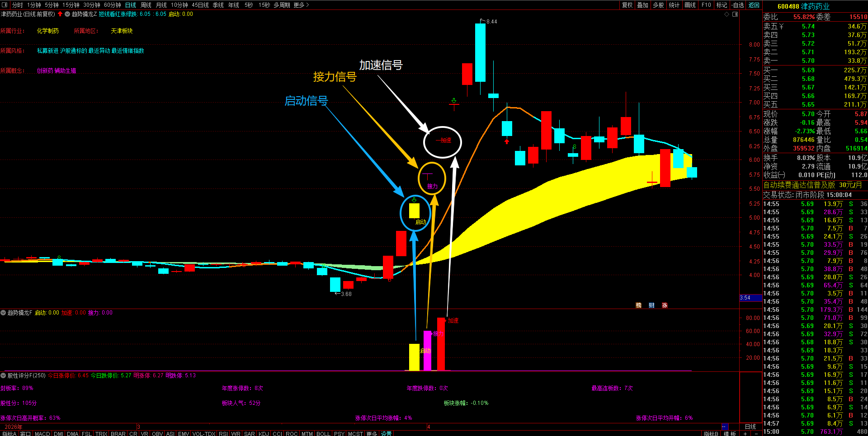Open the 更多 periods expander
Screen dimensions: 868x436
(301, 5)
